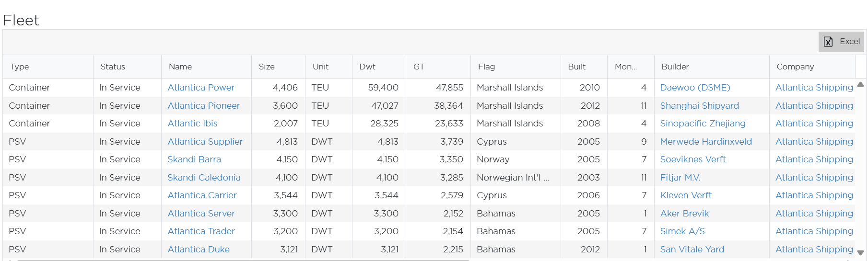Open the San Vitale Yard builder link
Screen dimensions: 868x261
[x=692, y=250]
